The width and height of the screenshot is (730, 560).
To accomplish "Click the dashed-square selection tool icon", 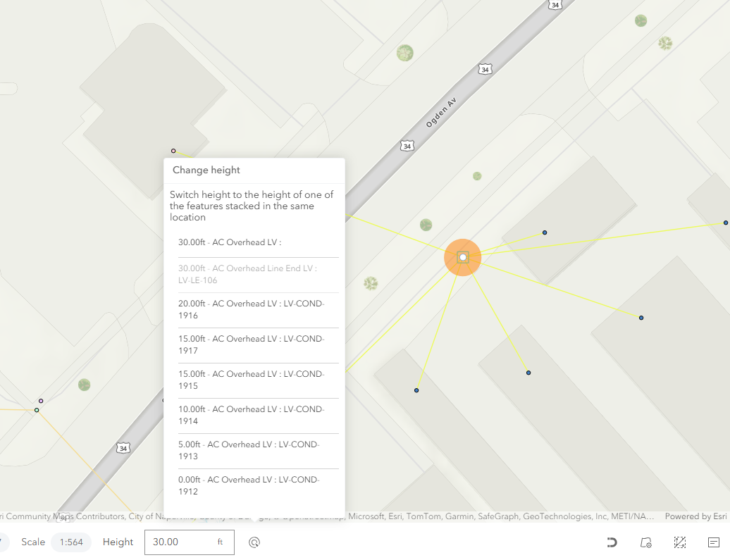I will coord(680,542).
